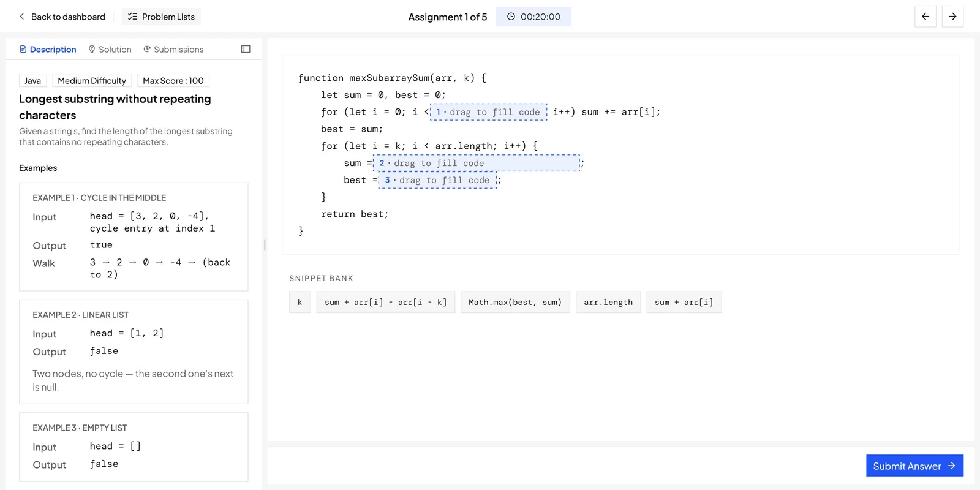Click the Example 3 Empty List heading

tap(80, 428)
